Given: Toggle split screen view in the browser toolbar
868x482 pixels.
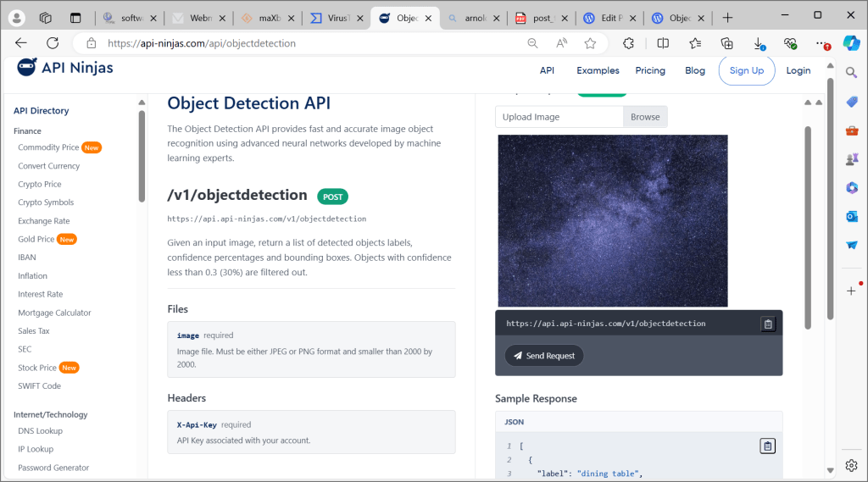Looking at the screenshot, I should pos(663,43).
